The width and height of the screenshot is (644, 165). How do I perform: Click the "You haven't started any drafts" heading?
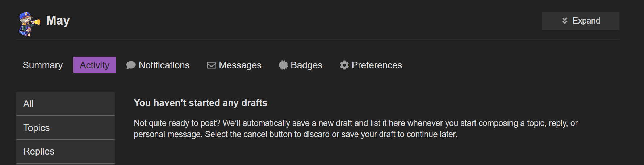(200, 103)
